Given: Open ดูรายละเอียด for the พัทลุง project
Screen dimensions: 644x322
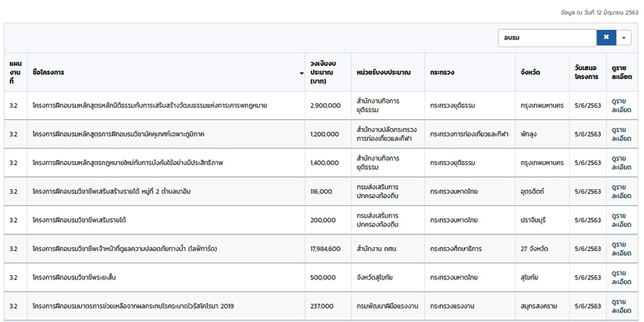Looking at the screenshot, I should (621, 134).
